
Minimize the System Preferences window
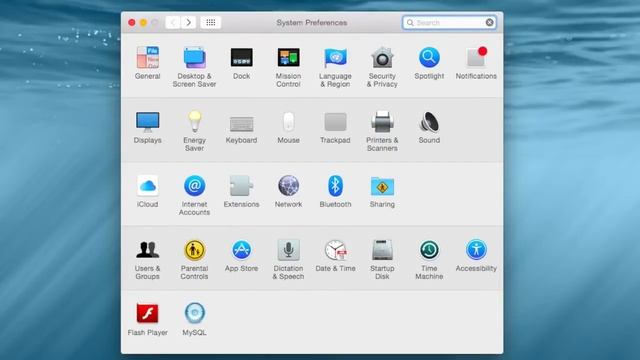point(143,22)
